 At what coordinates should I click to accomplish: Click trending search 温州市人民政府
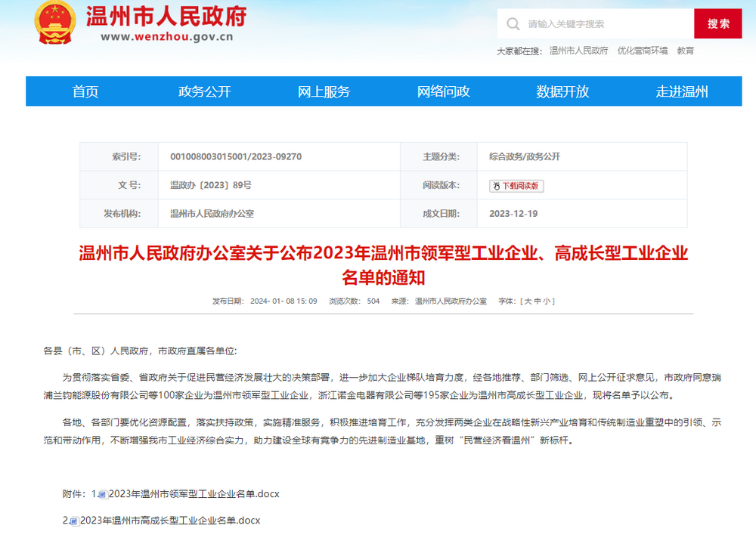578,51
